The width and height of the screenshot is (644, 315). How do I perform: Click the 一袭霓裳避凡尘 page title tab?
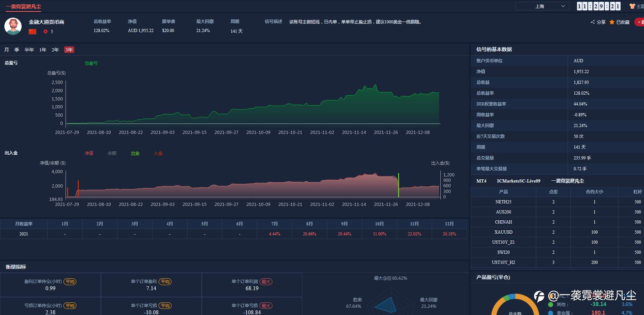tap(23, 6)
